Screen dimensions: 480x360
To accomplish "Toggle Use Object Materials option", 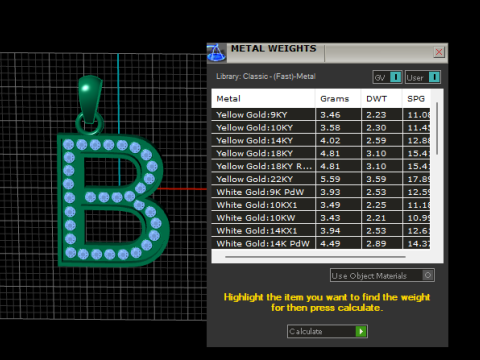I will tap(382, 275).
